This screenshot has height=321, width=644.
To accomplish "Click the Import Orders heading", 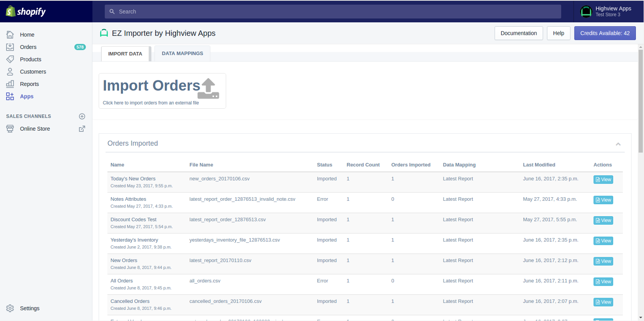I will pos(152,86).
